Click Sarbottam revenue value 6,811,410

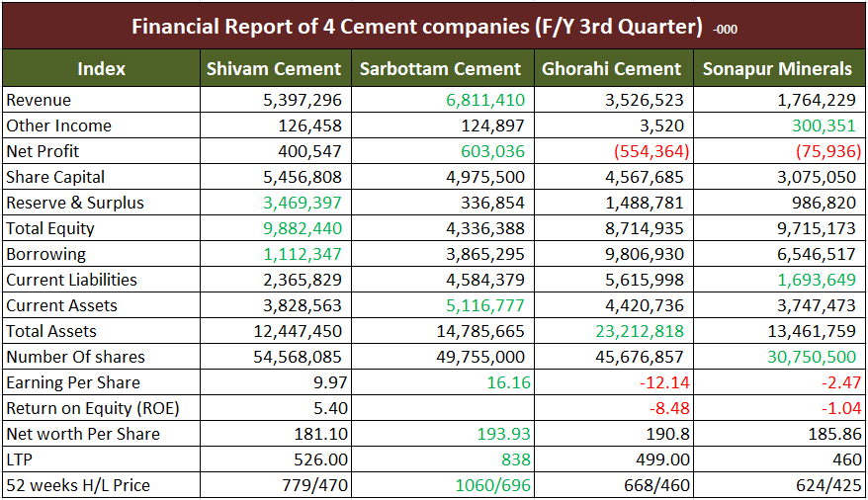click(485, 100)
